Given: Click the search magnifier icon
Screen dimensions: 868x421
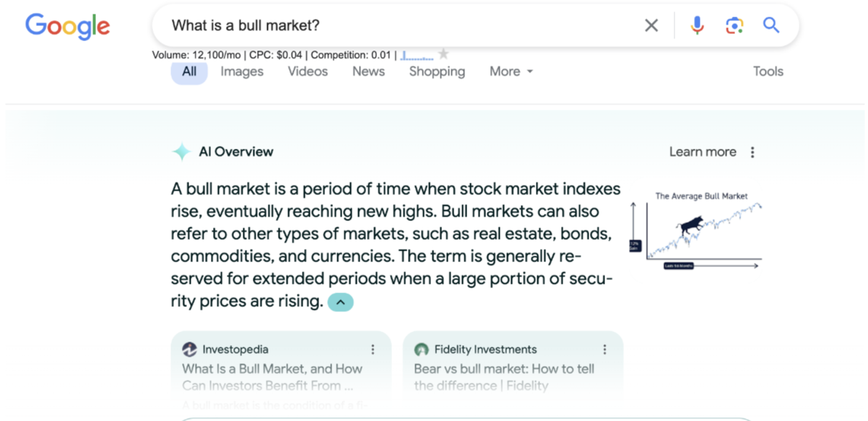Looking at the screenshot, I should (771, 25).
